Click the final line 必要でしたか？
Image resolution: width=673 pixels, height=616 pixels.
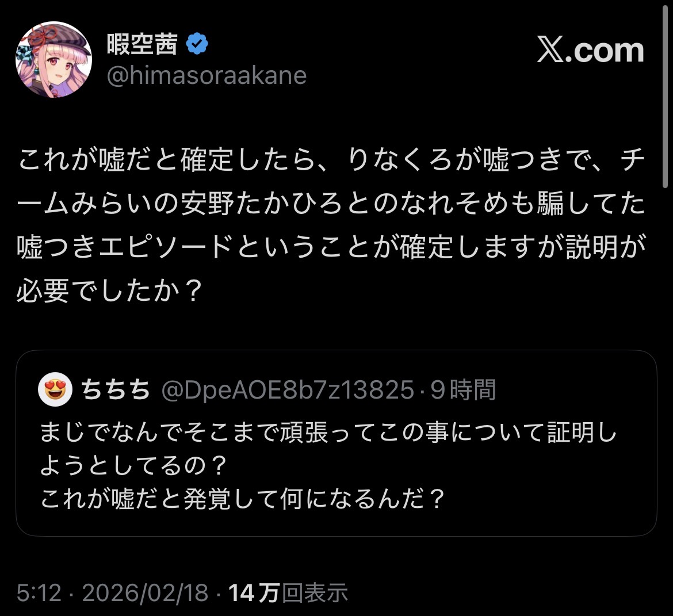109,292
